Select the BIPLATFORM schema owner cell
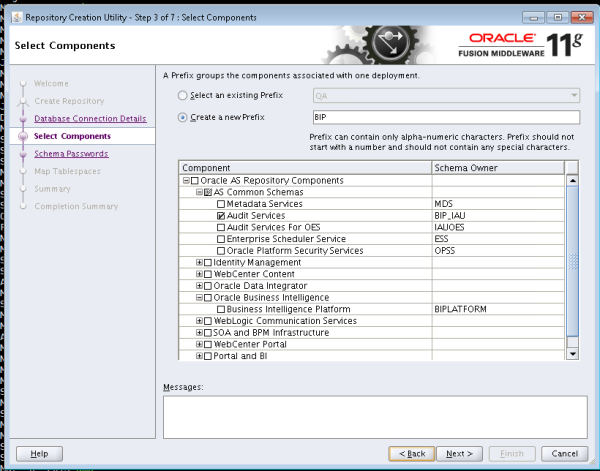The height and width of the screenshot is (471, 600). tap(498, 309)
